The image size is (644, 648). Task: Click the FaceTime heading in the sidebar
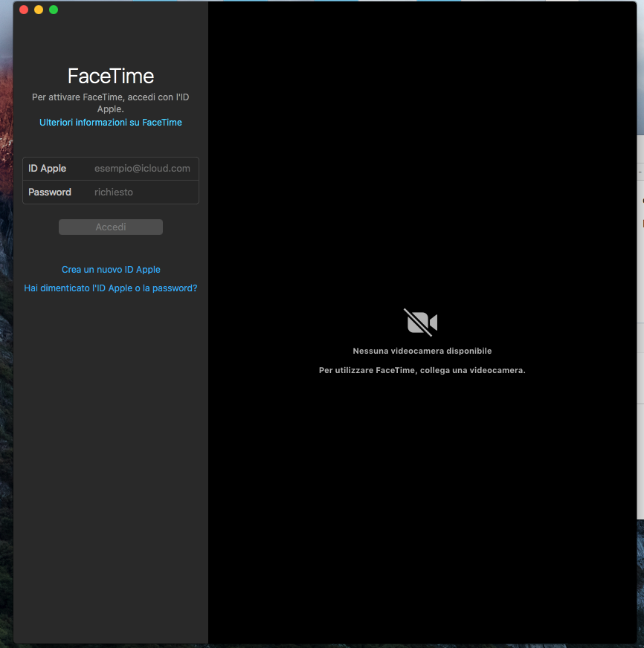(111, 76)
